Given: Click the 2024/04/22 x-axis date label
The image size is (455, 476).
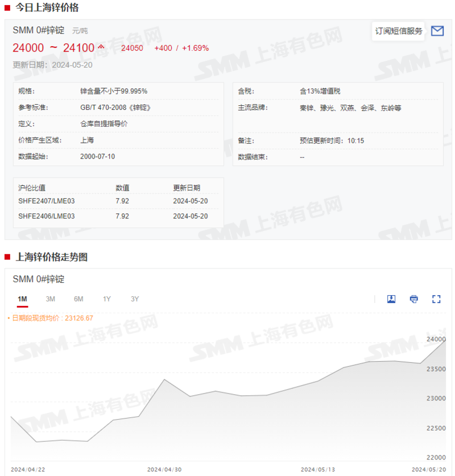Looking at the screenshot, I should [28, 470].
